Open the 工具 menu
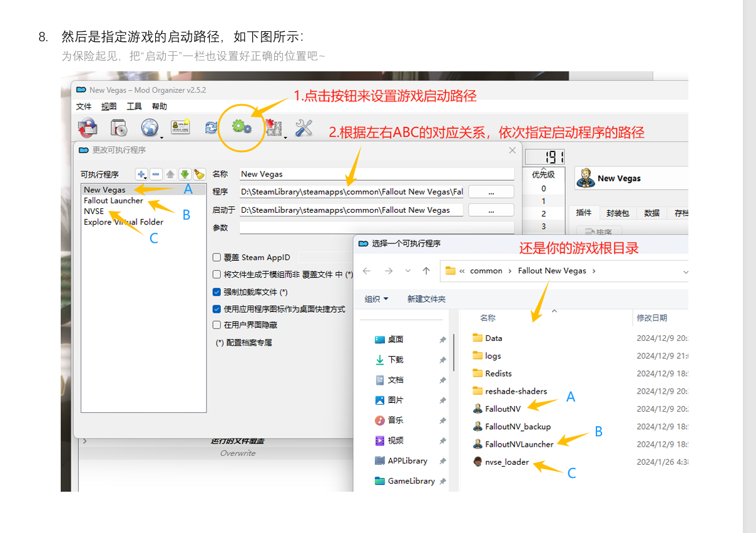Viewport: 756px width, 533px height. click(x=135, y=106)
